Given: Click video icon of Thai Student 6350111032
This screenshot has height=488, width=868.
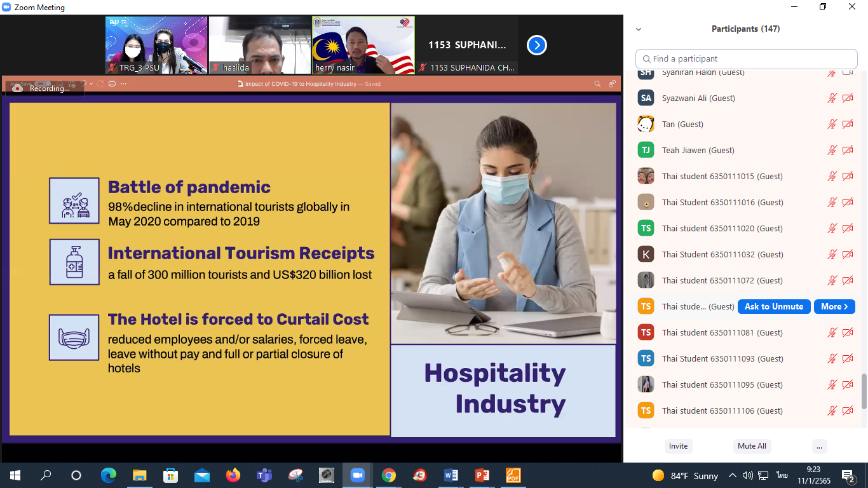Looking at the screenshot, I should [848, 254].
